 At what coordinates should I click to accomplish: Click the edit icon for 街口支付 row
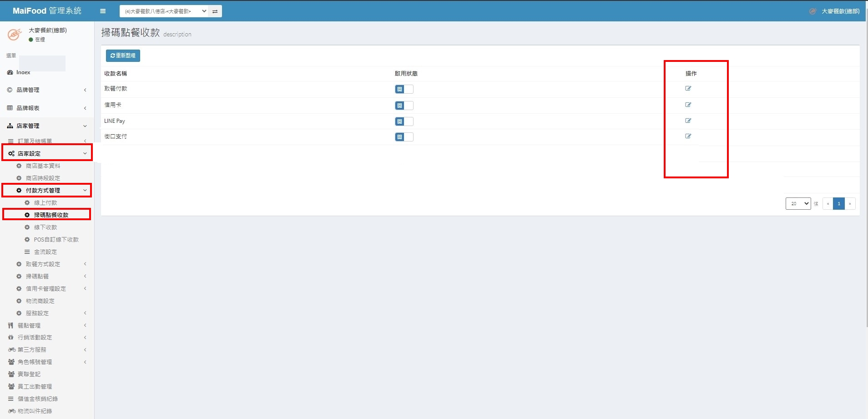coord(688,136)
